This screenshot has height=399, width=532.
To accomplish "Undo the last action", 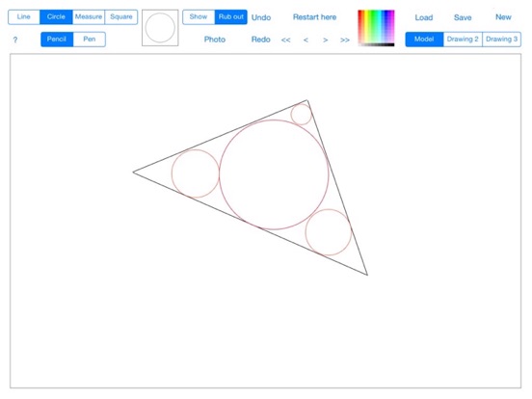I will pos(261,17).
